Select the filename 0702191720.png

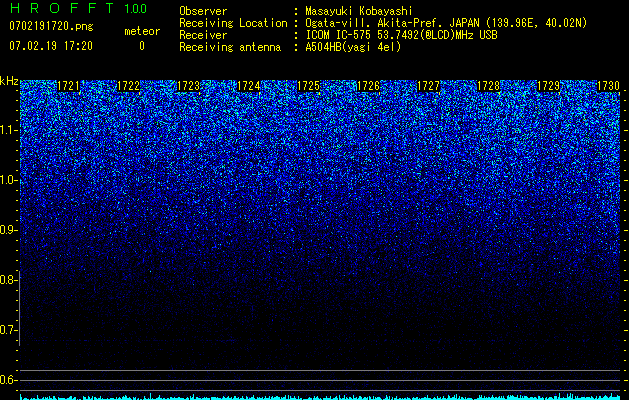51,26
